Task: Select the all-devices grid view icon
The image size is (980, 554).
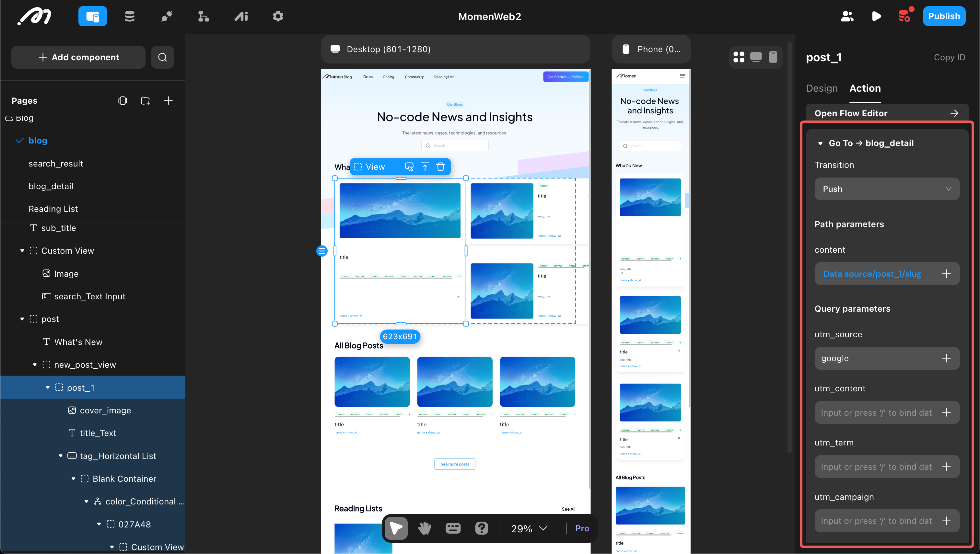Action: pyautogui.click(x=739, y=57)
